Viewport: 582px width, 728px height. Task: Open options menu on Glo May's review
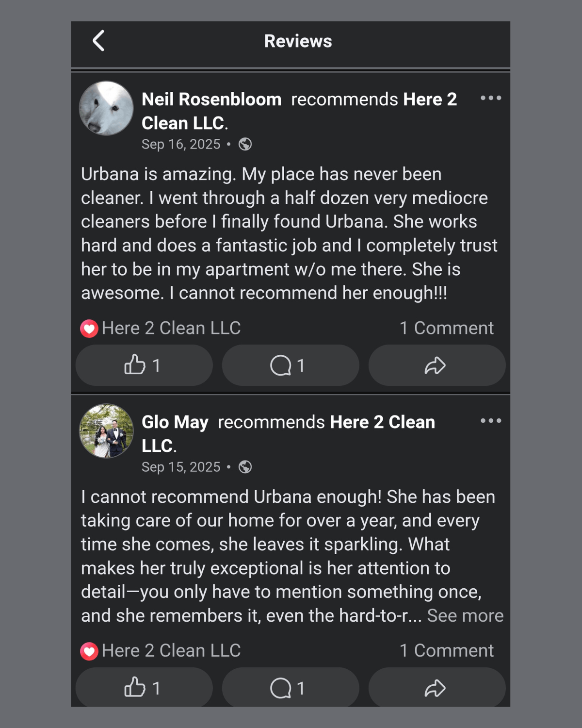491,421
